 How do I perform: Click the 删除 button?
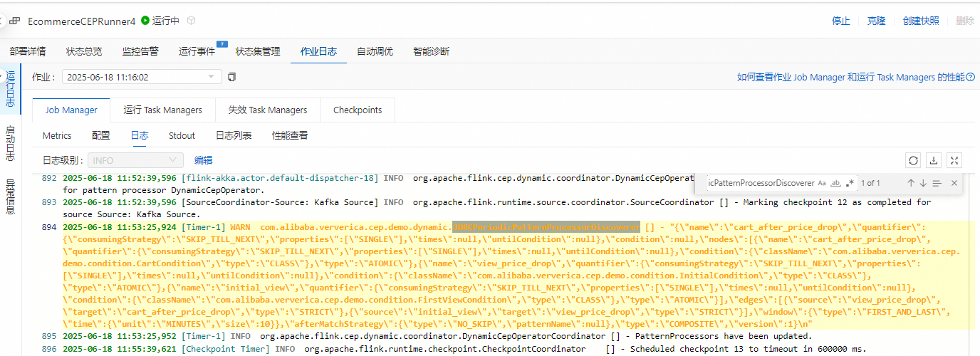click(x=965, y=21)
